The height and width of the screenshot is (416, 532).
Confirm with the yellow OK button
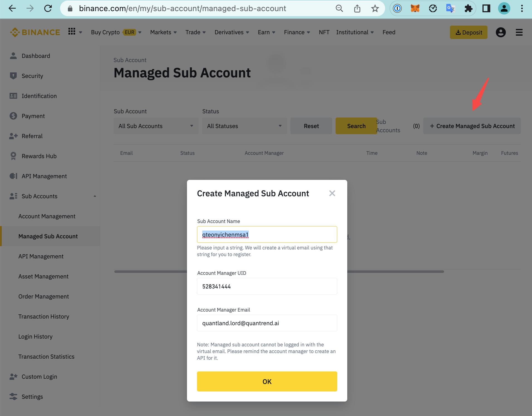click(267, 381)
